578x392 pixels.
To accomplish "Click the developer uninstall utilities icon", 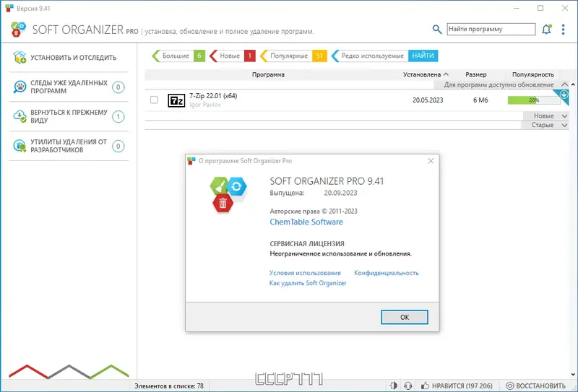I will [x=20, y=146].
